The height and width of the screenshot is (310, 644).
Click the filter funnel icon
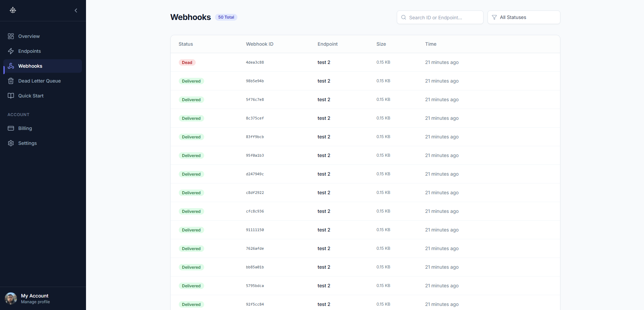tap(494, 17)
